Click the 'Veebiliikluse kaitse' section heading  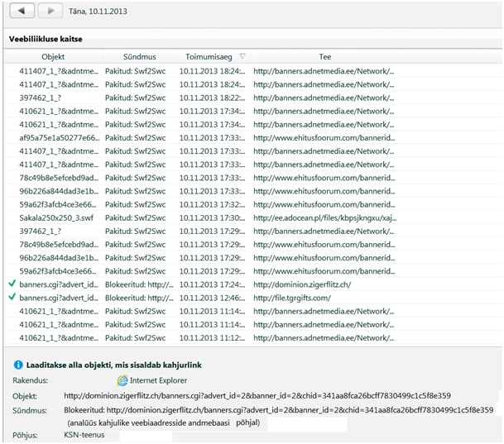coord(46,39)
